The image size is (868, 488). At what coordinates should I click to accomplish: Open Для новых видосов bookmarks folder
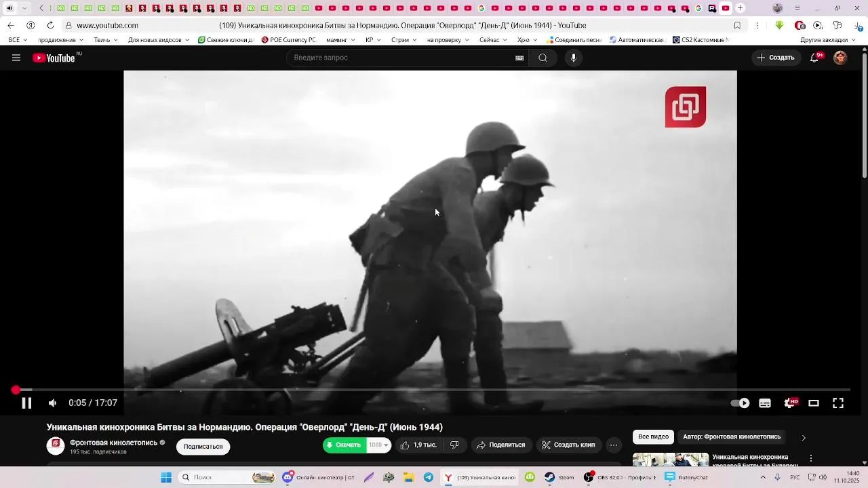[159, 40]
